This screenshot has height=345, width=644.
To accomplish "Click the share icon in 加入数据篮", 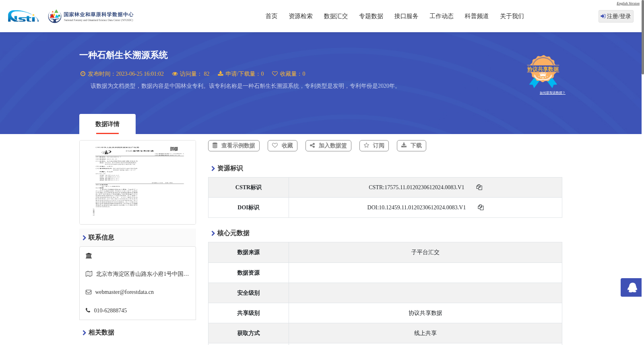I will 312,145.
